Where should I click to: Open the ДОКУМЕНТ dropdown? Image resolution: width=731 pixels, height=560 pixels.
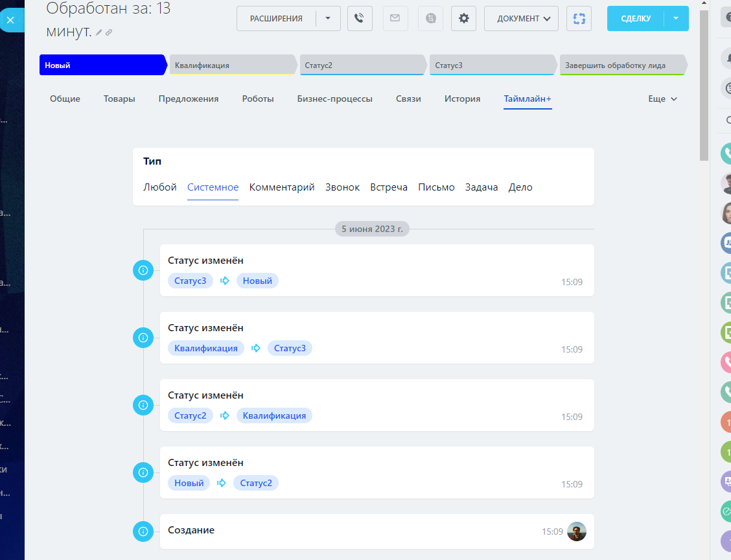520,19
